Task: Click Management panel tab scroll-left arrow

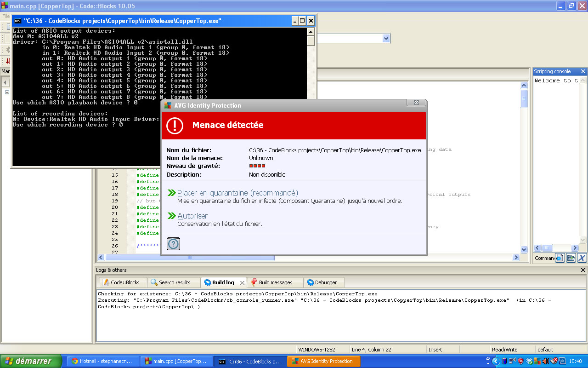Action: (6, 82)
